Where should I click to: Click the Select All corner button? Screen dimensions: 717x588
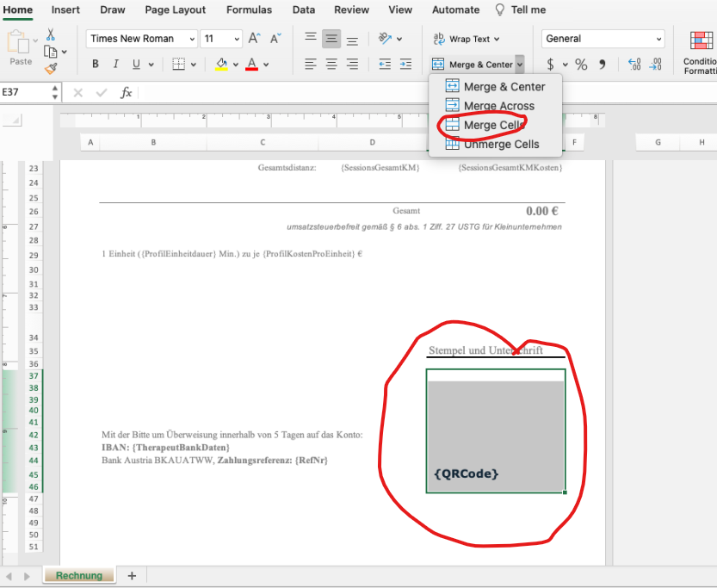pos(12,121)
